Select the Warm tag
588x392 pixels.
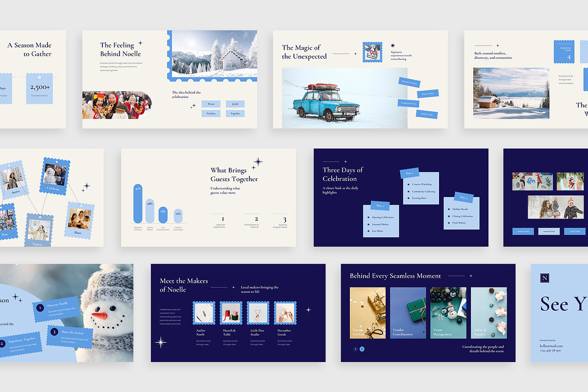coord(211,104)
